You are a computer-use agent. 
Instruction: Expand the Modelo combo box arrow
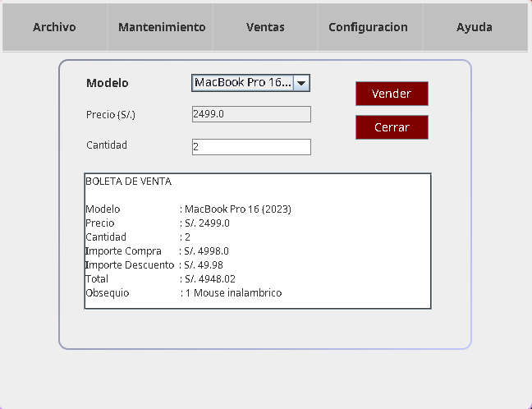pyautogui.click(x=301, y=83)
